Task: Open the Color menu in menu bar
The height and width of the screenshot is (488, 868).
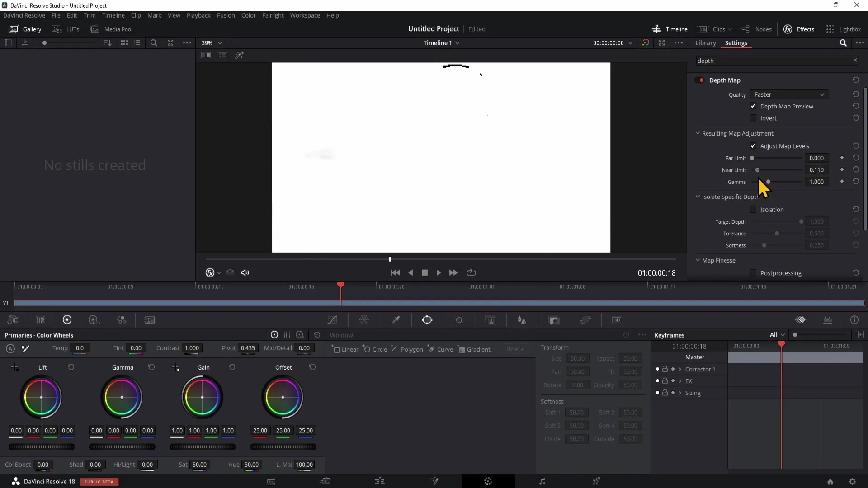Action: click(249, 15)
